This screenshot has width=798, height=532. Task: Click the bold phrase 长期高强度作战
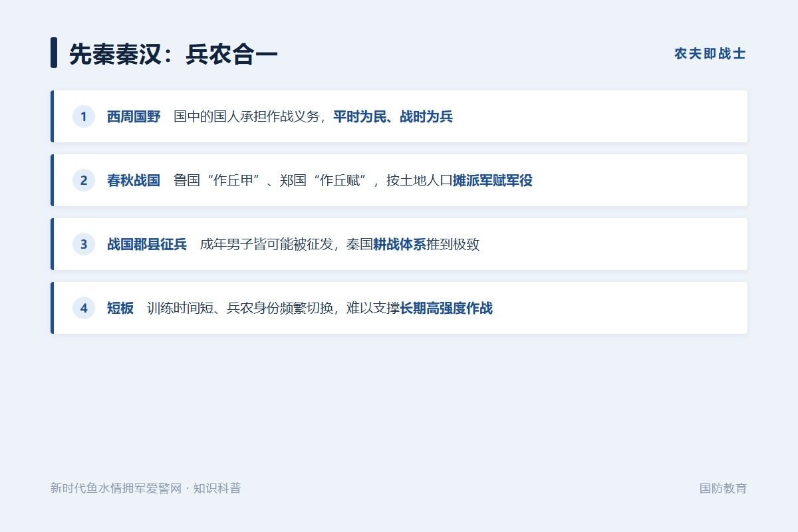coord(446,309)
